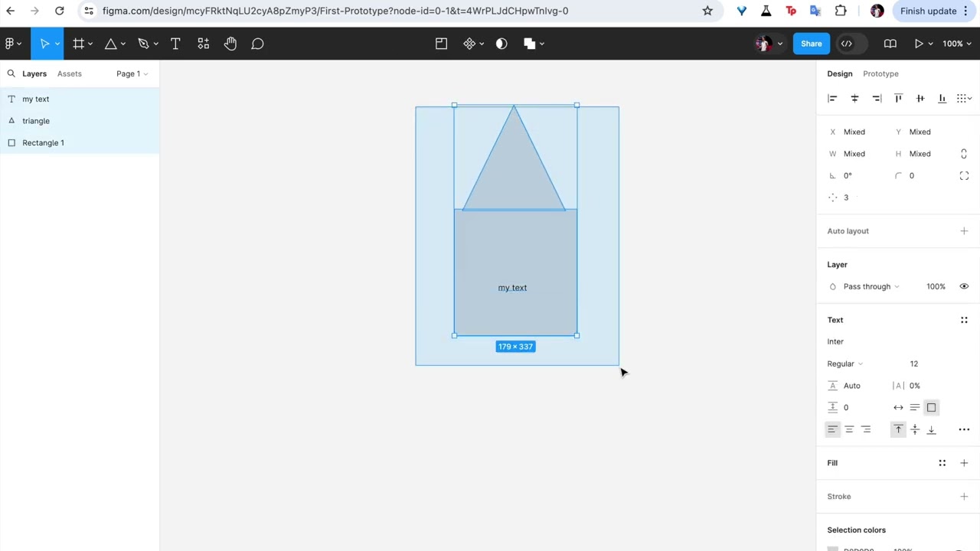Set text vertical align bottom
This screenshot has height=551, width=980.
tap(932, 429)
